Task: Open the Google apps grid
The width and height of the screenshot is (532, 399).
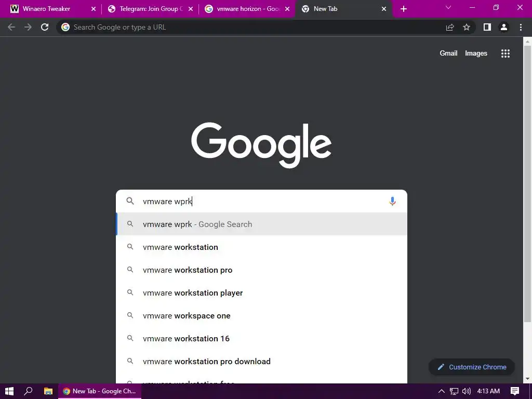Action: tap(506, 54)
